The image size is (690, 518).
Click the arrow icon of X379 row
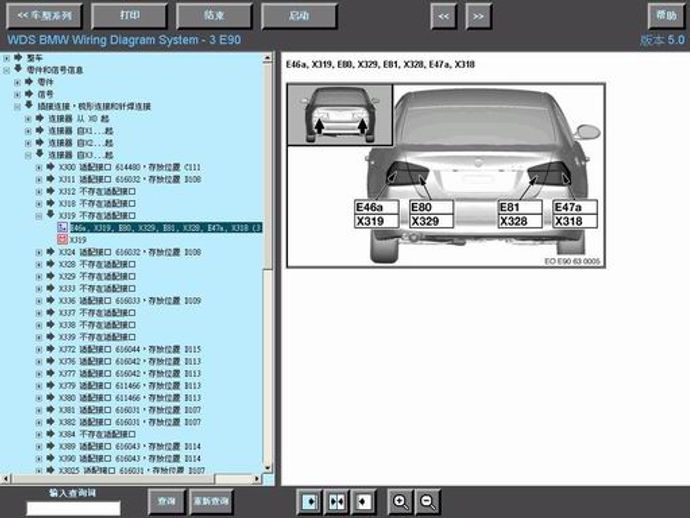point(51,385)
